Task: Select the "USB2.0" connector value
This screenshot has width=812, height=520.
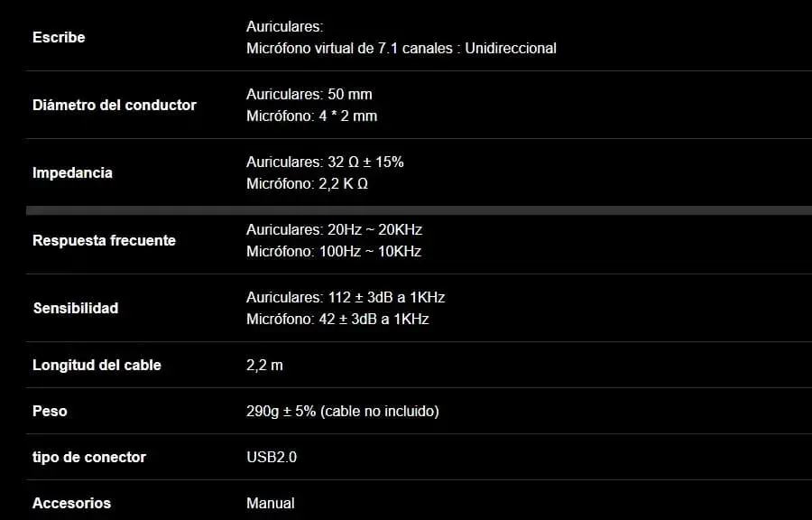Action: tap(272, 457)
